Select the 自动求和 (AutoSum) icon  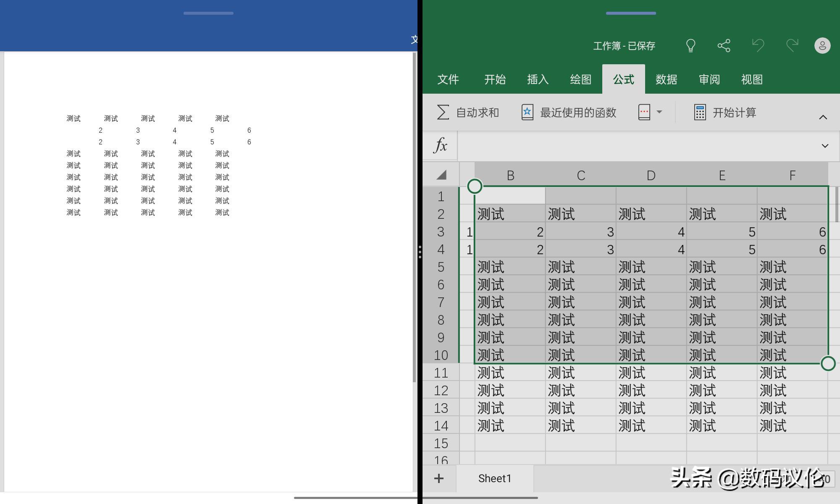point(442,112)
